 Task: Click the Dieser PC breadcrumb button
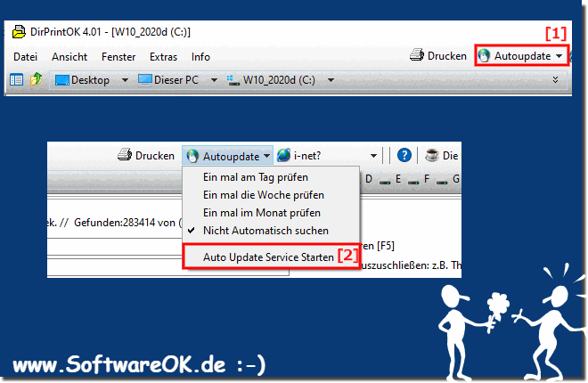pos(168,80)
